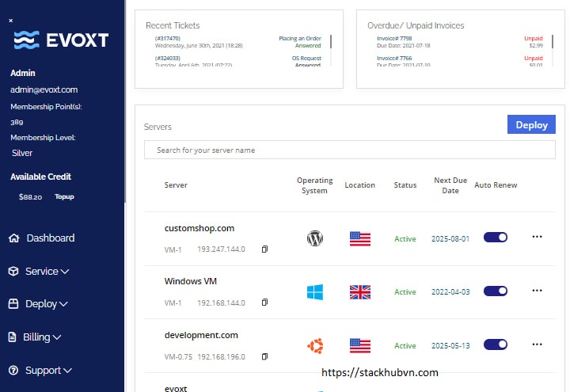Click the WordPress icon for customshop.com

pos(315,238)
